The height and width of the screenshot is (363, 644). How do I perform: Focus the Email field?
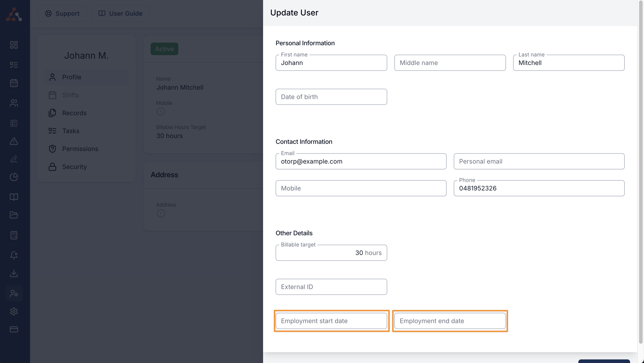pos(361,161)
